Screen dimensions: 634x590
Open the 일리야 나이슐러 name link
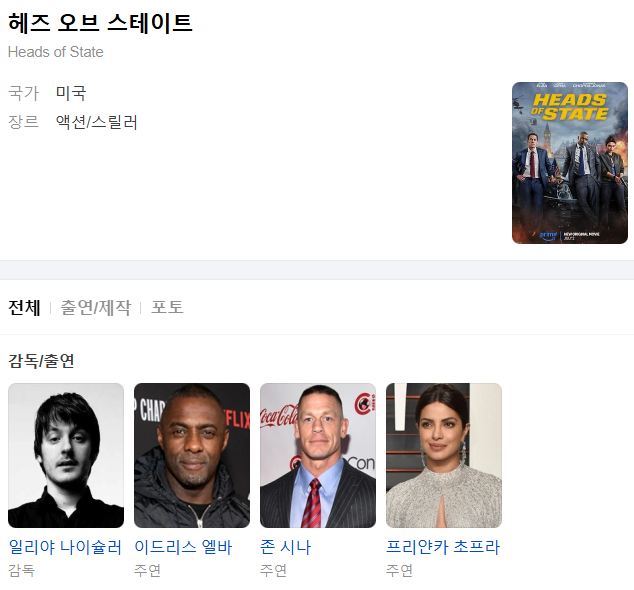click(x=65, y=547)
